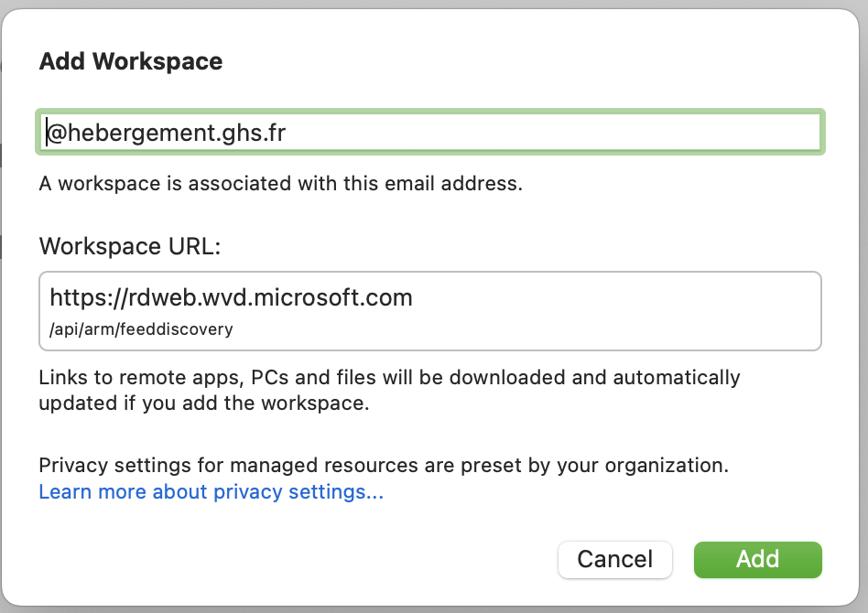Click the Add button
Image resolution: width=868 pixels, height=613 pixels.
pos(758,559)
